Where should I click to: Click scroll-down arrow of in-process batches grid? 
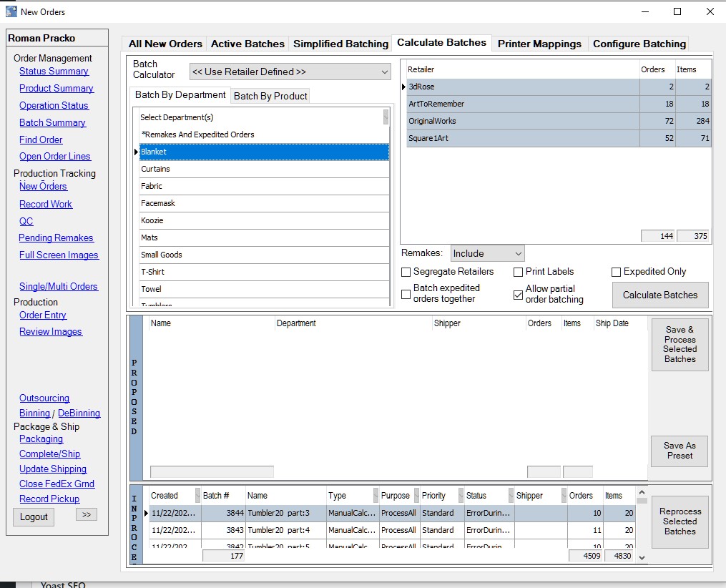pyautogui.click(x=642, y=557)
